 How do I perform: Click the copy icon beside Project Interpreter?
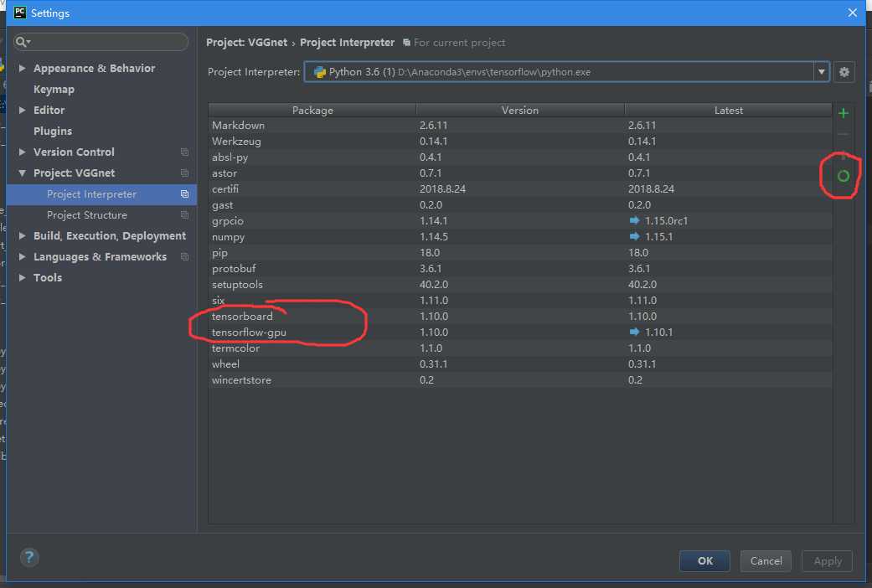(184, 194)
